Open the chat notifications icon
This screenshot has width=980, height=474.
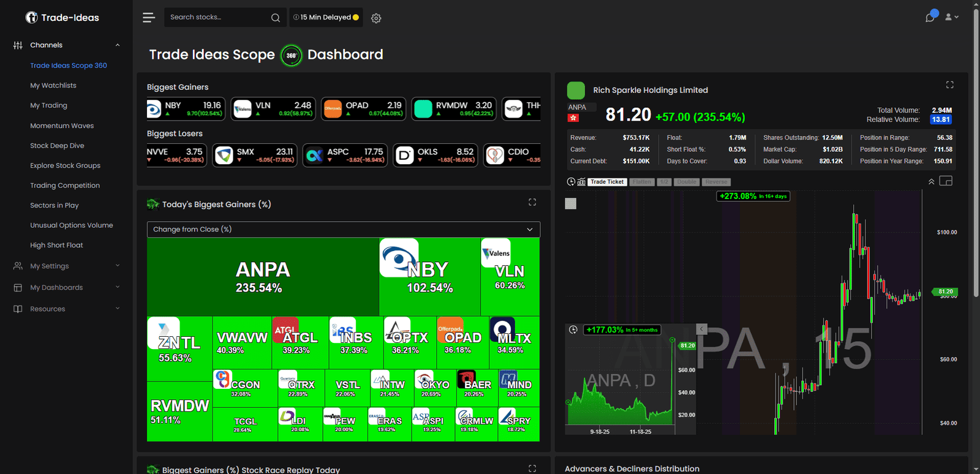pos(930,17)
